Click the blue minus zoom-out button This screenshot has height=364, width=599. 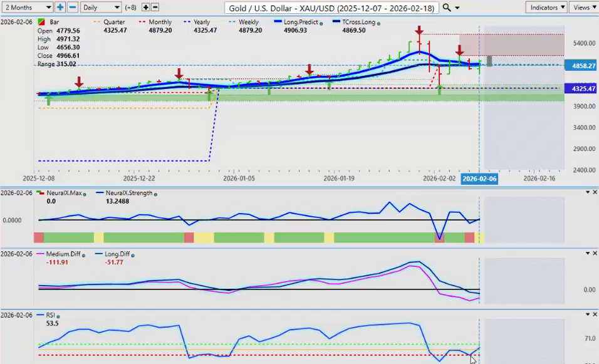73,8
